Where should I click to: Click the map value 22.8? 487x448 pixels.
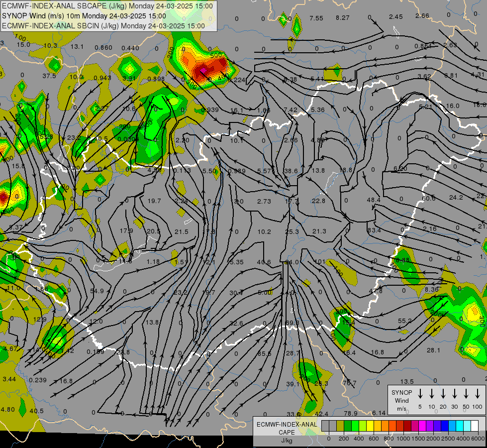(319, 201)
